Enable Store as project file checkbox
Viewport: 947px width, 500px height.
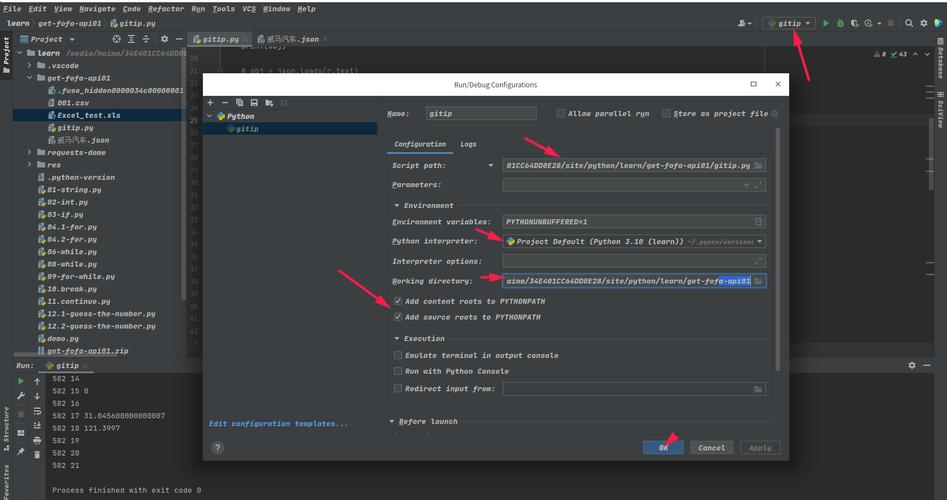pyautogui.click(x=666, y=114)
